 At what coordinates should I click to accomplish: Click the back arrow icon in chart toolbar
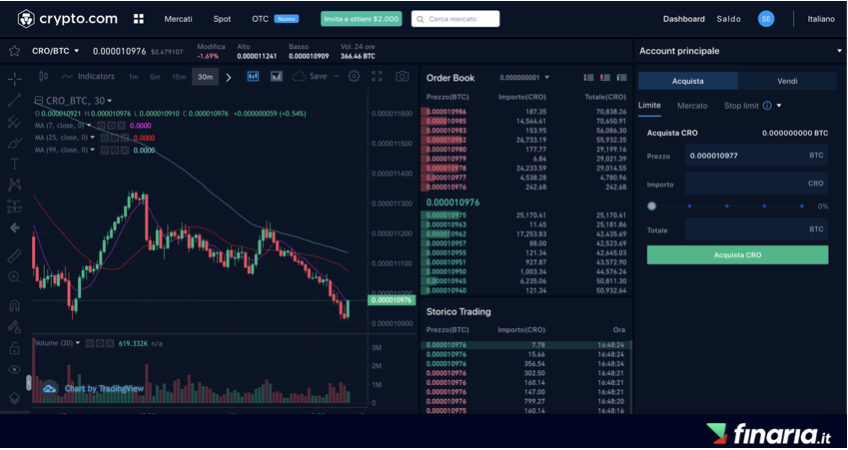15,228
